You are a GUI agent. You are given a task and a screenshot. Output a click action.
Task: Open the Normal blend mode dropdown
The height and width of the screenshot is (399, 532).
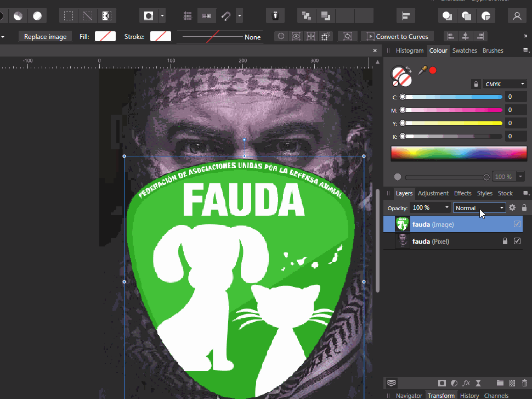[x=479, y=208]
